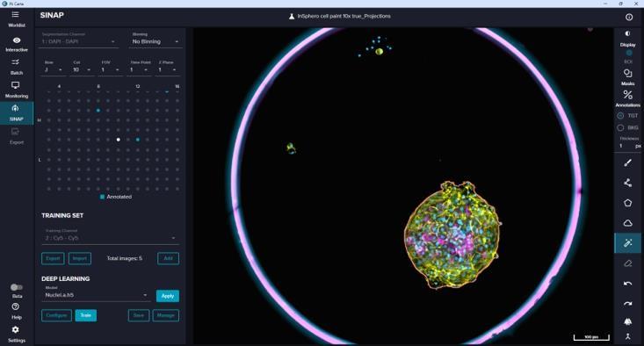Click the large spheroid in the image
Viewport: 644px width, 346px height.
click(x=452, y=234)
